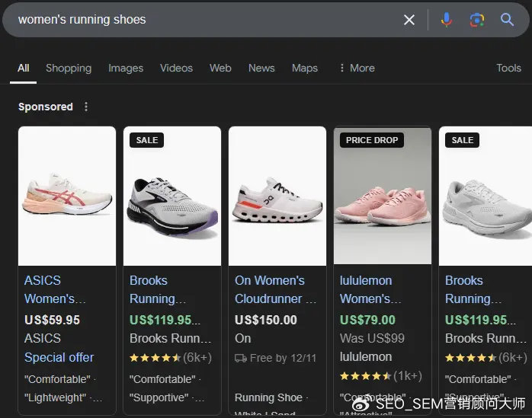
Task: Expand the More search filters menu
Action: point(356,68)
